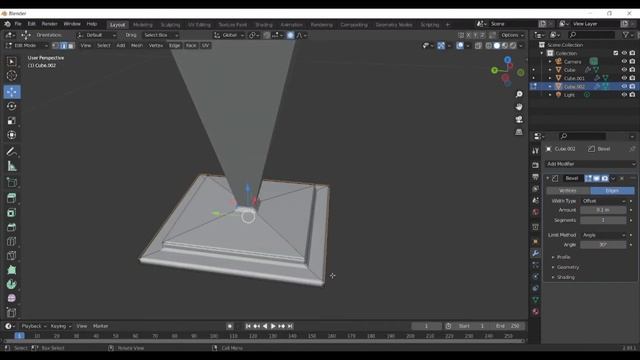Screen dimensions: 640x360
Task: Select the 3D Cursor tool
Action: [x=12, y=76]
